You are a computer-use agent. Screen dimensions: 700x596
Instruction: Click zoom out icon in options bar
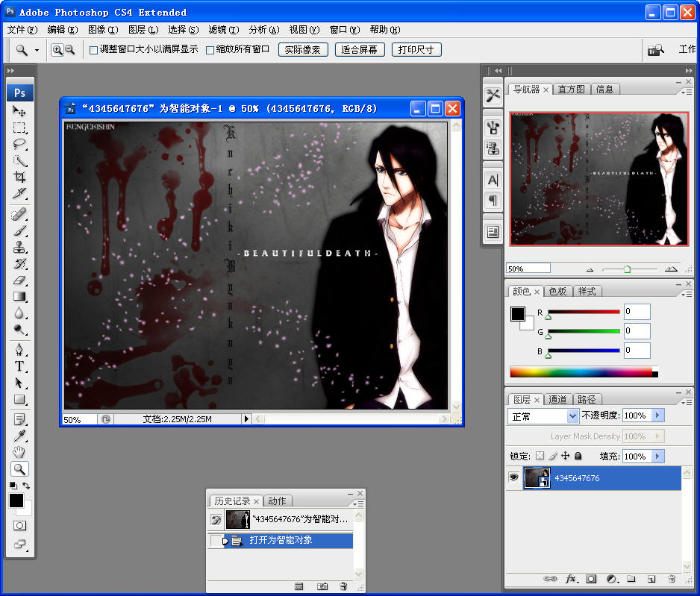pos(69,49)
